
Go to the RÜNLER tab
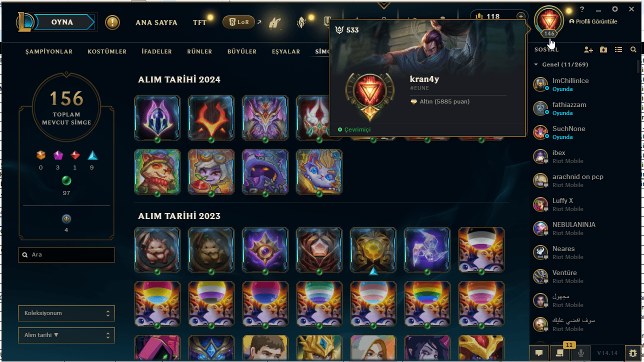199,51
